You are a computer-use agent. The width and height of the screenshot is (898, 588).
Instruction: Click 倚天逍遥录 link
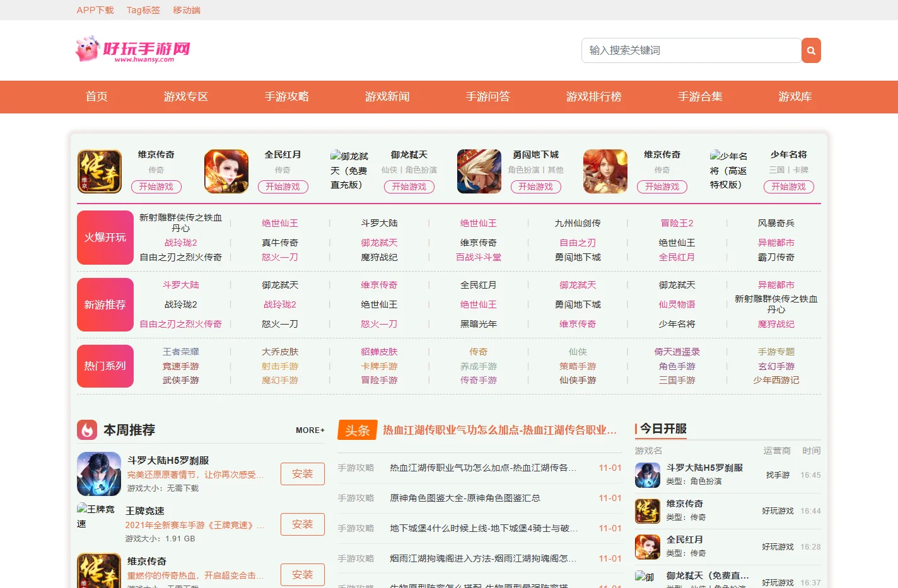677,352
